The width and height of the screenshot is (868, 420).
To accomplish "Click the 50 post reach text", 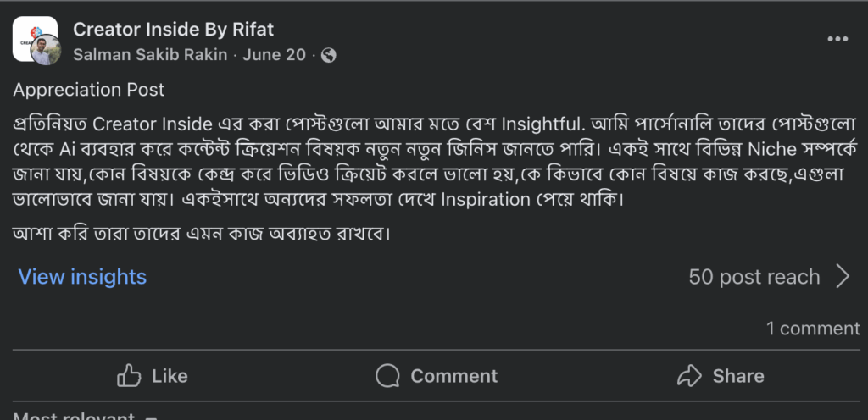I will pyautogui.click(x=754, y=277).
